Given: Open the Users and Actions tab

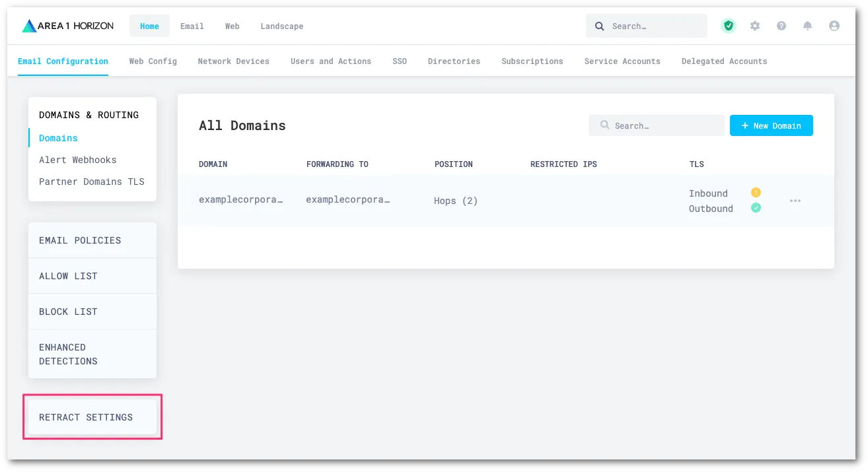Looking at the screenshot, I should point(330,61).
